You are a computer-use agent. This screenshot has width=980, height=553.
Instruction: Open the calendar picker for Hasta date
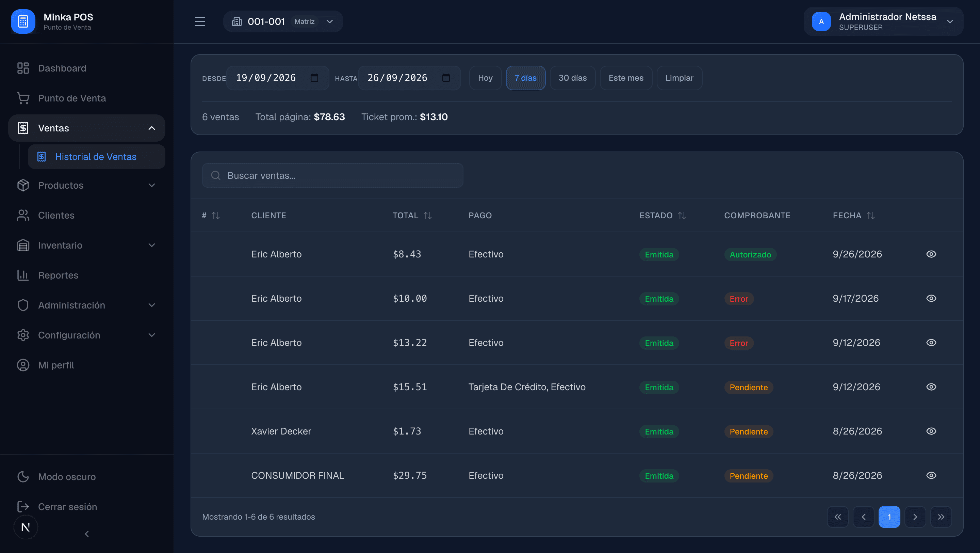coord(446,78)
